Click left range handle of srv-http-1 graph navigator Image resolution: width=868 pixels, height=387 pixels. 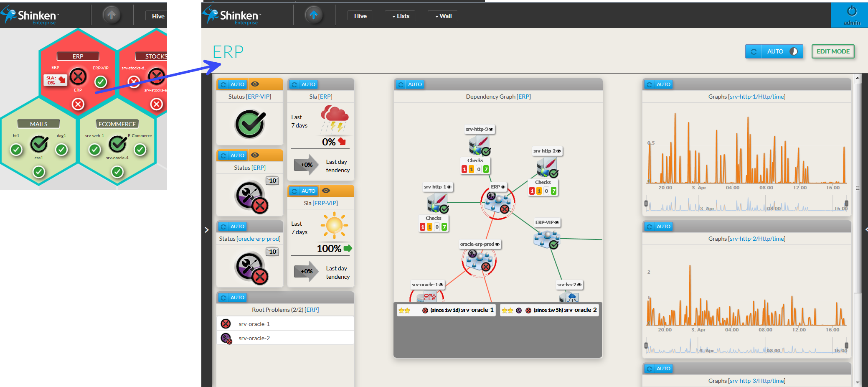coord(646,204)
